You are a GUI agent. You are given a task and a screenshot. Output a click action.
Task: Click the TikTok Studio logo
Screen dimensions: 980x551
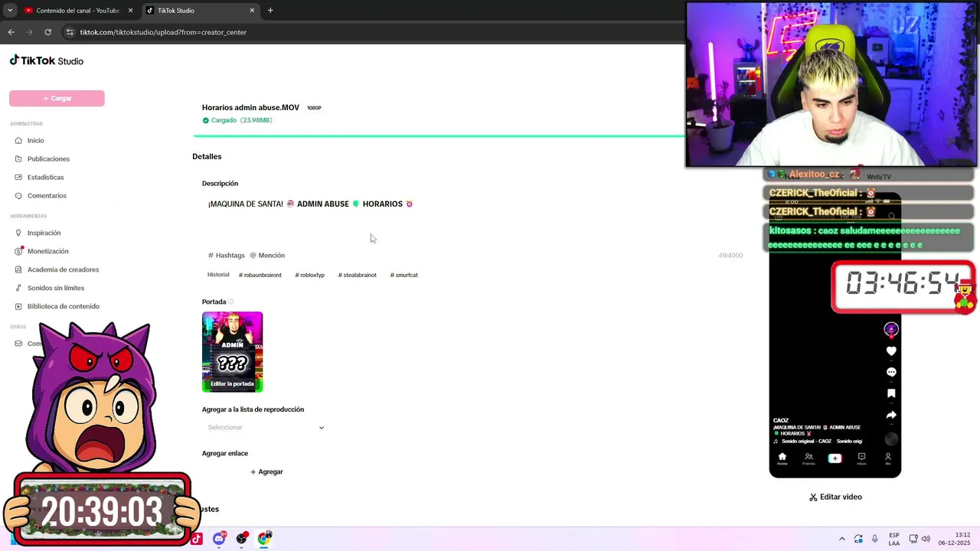pyautogui.click(x=47, y=60)
